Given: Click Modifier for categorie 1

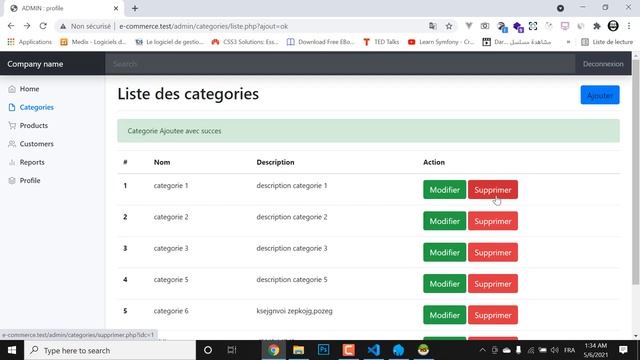Looking at the screenshot, I should [444, 190].
